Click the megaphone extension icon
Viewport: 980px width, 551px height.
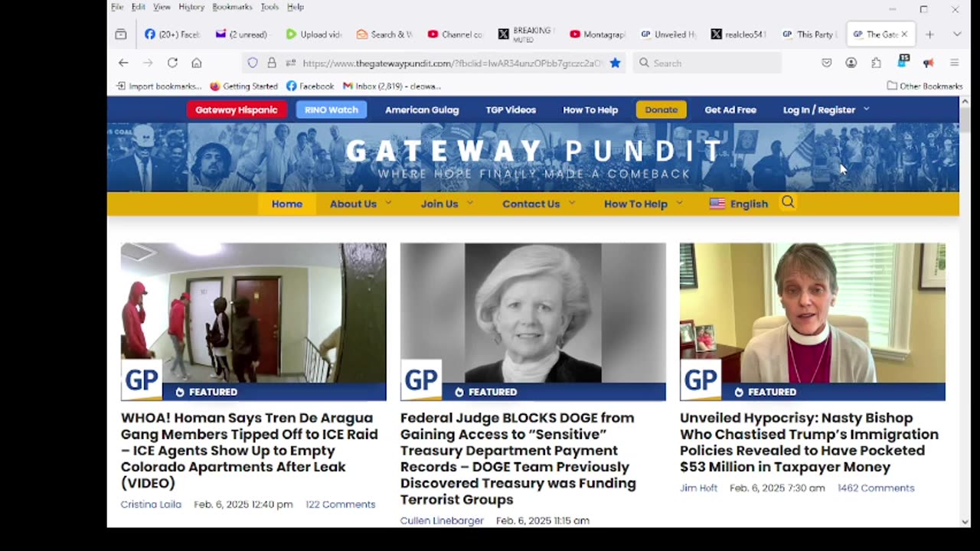(x=929, y=63)
